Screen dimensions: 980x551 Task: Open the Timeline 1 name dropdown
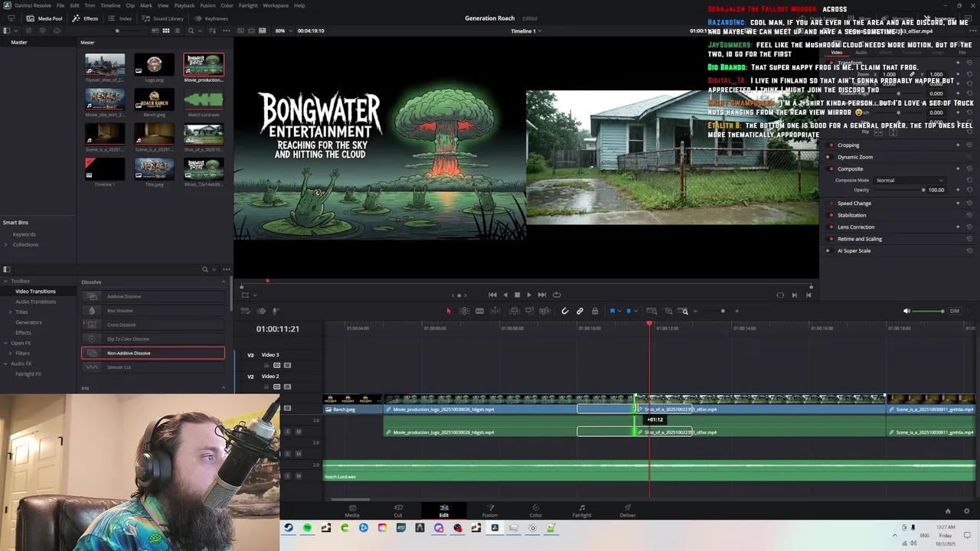tap(526, 31)
